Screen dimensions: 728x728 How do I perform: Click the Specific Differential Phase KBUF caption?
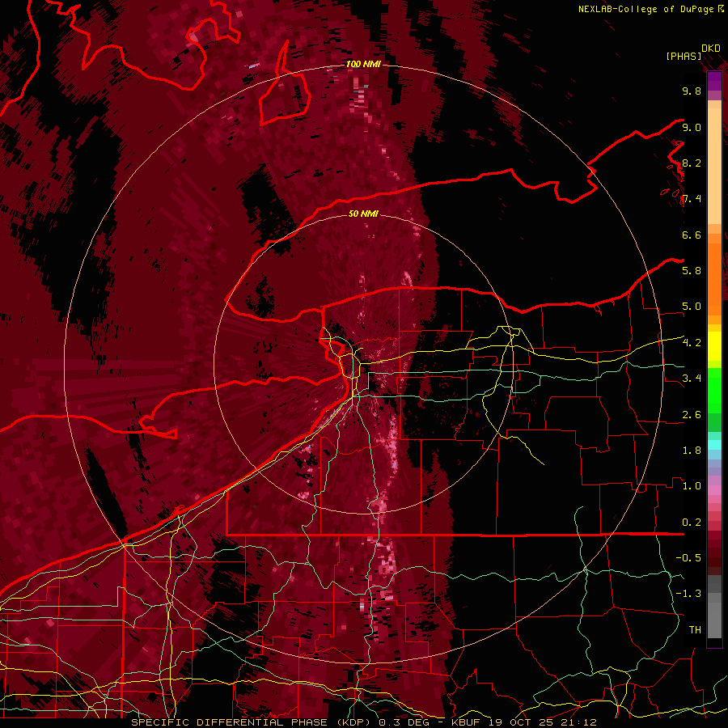(363, 722)
